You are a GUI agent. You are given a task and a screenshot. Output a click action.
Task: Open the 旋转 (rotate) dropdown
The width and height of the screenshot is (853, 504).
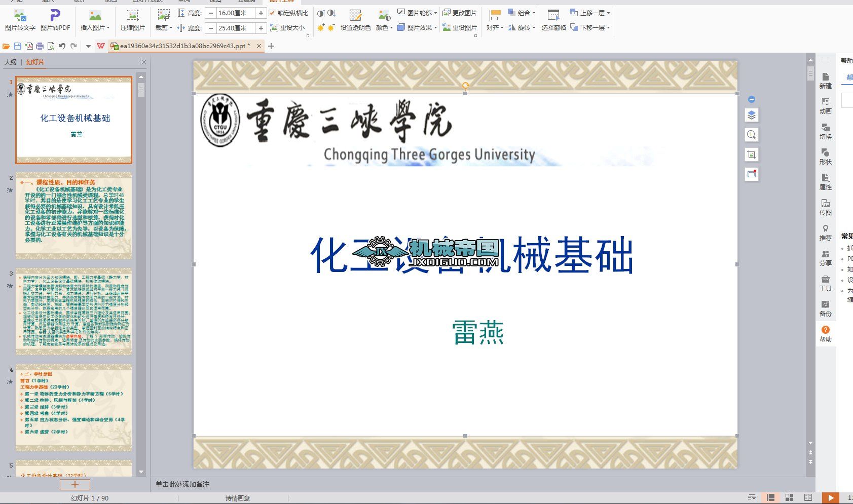click(522, 28)
